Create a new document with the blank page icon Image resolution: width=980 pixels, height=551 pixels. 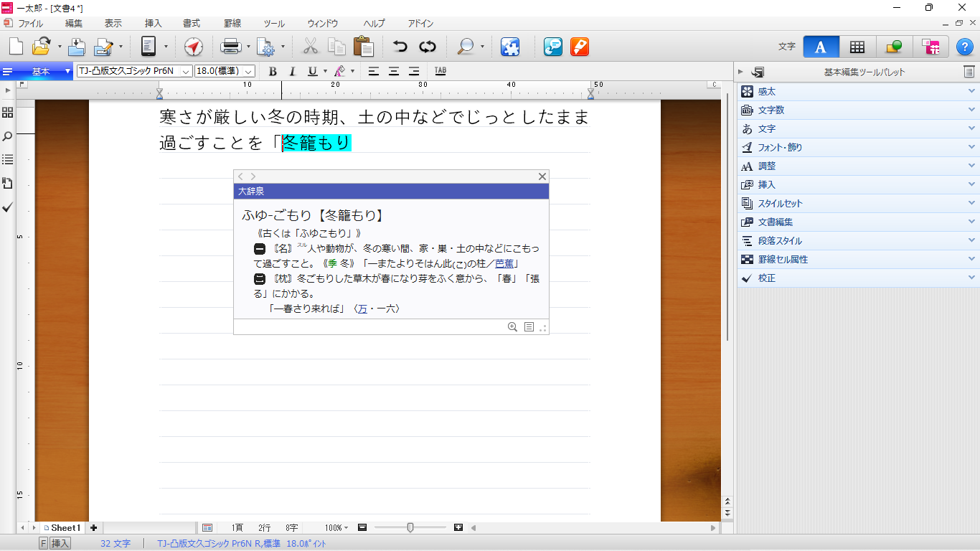(16, 47)
